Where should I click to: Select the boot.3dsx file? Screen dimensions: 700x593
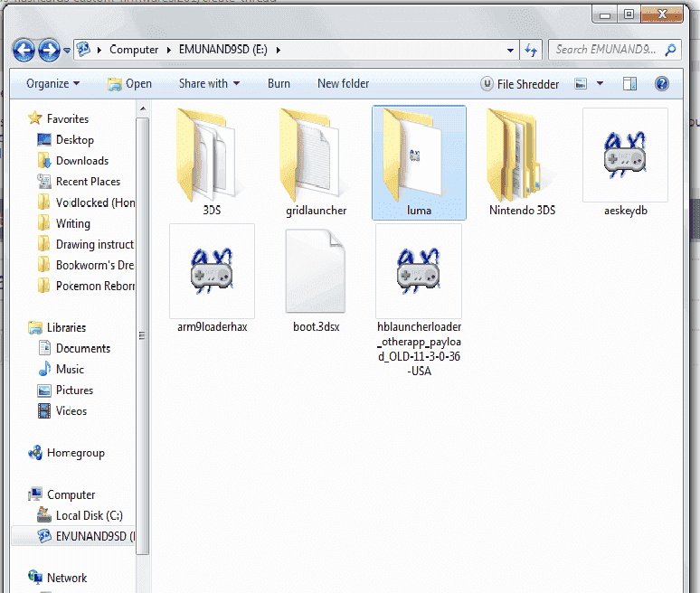(316, 280)
